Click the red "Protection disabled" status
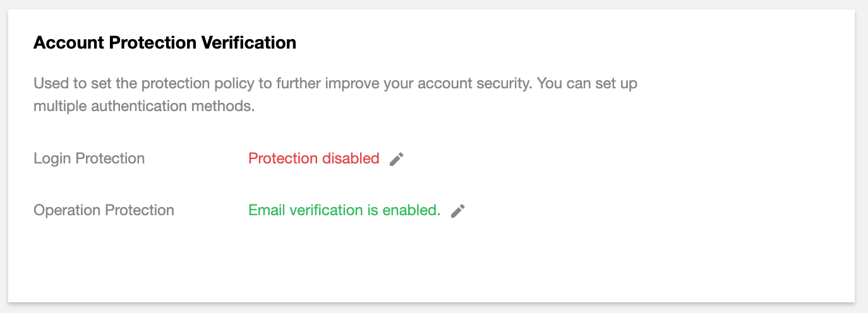The image size is (868, 313). coord(313,158)
